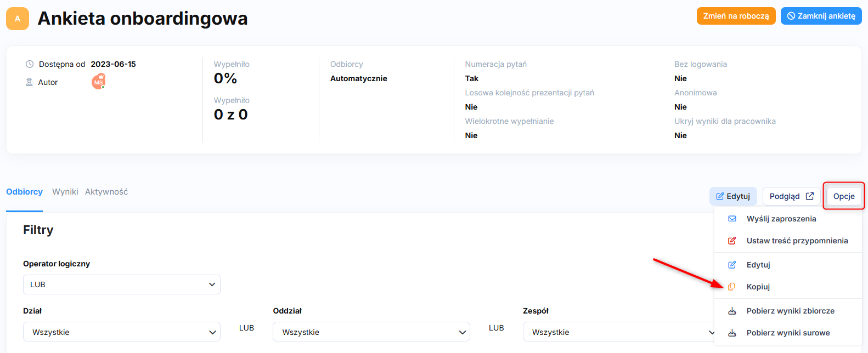Open the Operator logiczny dropdown

[121, 284]
